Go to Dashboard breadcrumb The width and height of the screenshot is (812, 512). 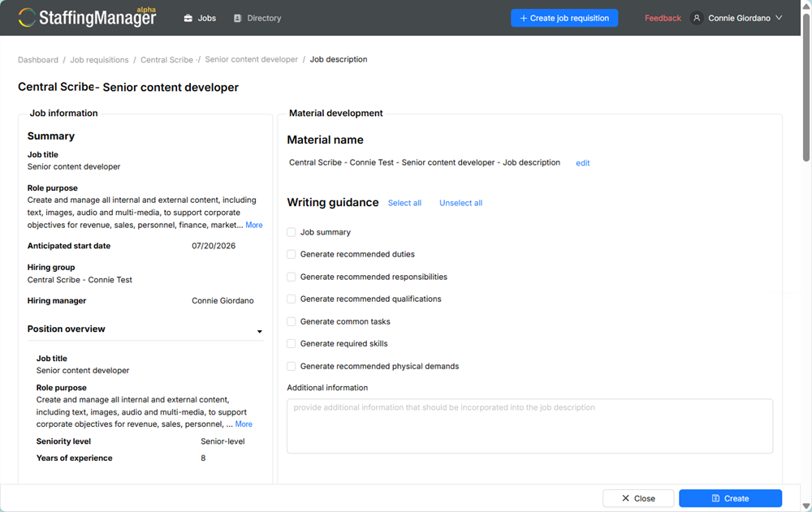pos(38,59)
